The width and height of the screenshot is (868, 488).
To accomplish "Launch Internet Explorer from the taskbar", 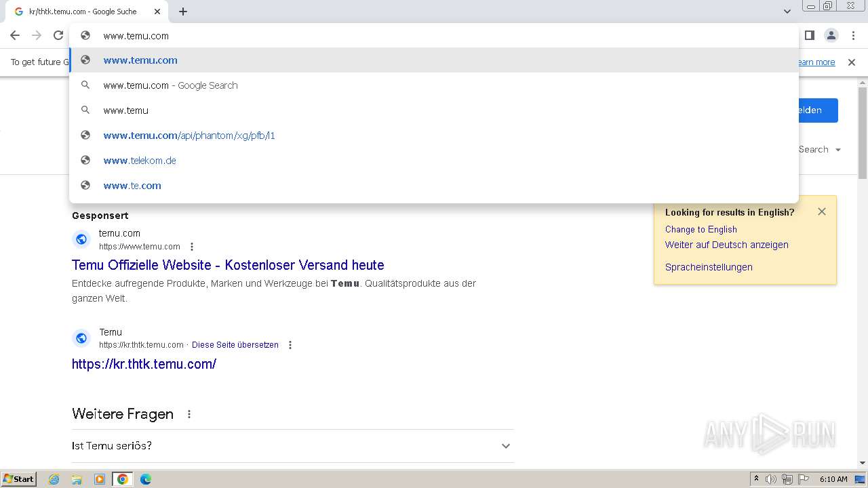I will coord(54,479).
